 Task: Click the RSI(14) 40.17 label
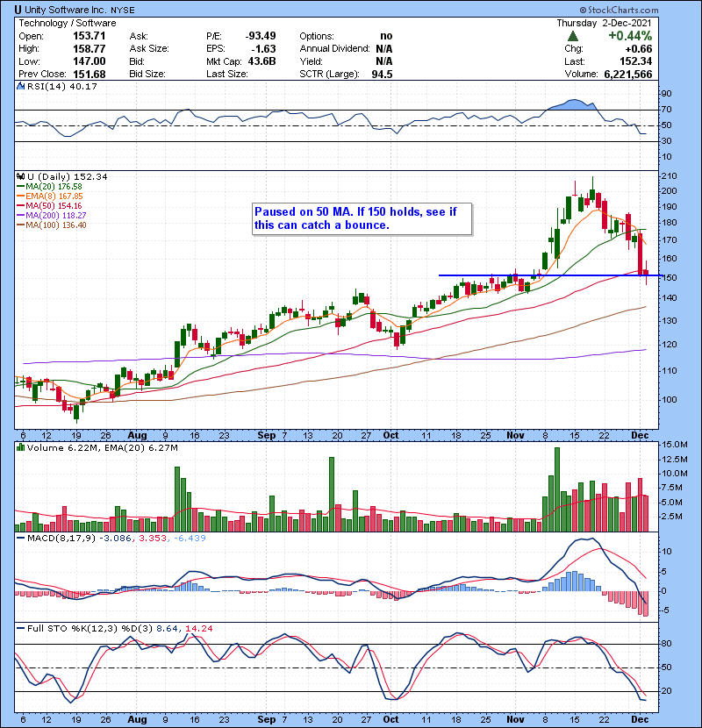coord(61,86)
